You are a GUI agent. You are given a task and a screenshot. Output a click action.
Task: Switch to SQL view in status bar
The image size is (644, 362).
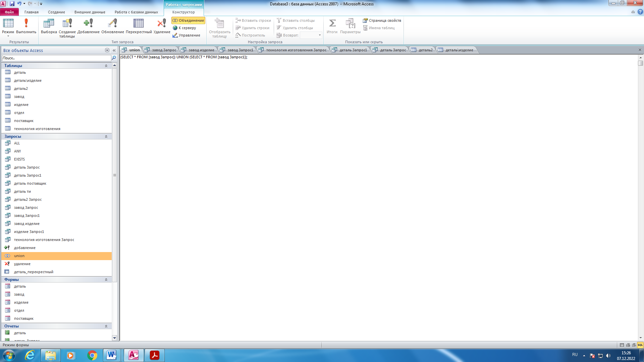coord(640,345)
